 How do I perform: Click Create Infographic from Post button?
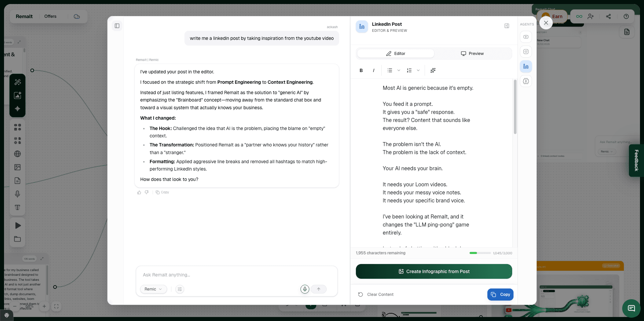pyautogui.click(x=434, y=271)
